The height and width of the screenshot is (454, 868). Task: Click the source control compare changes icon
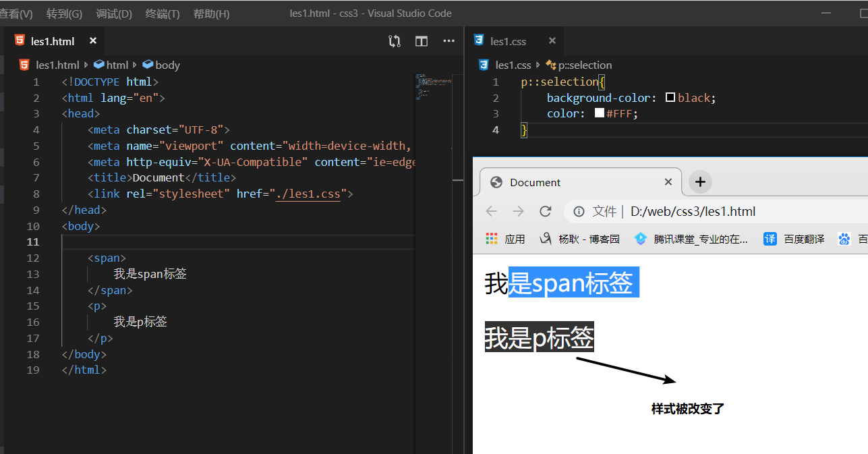(395, 41)
